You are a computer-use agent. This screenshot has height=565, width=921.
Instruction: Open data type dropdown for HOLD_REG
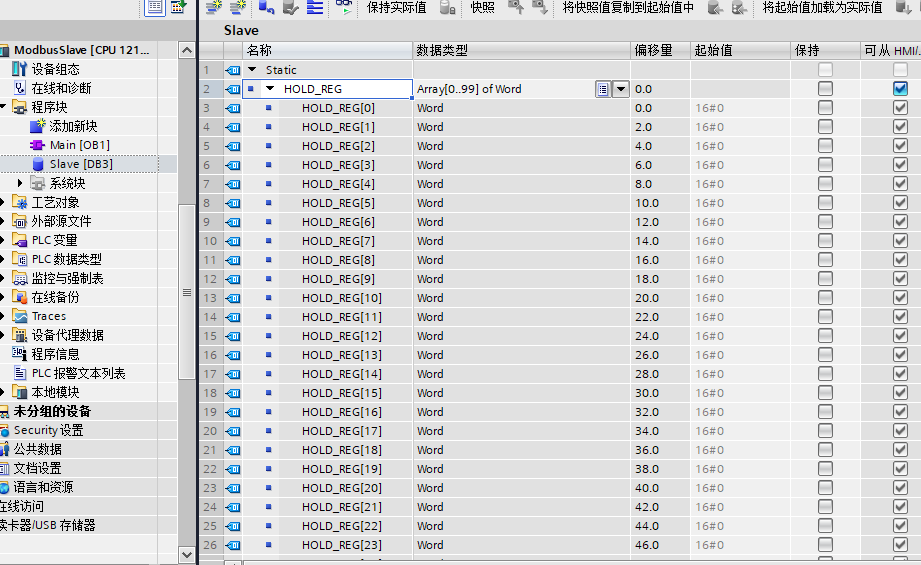620,89
